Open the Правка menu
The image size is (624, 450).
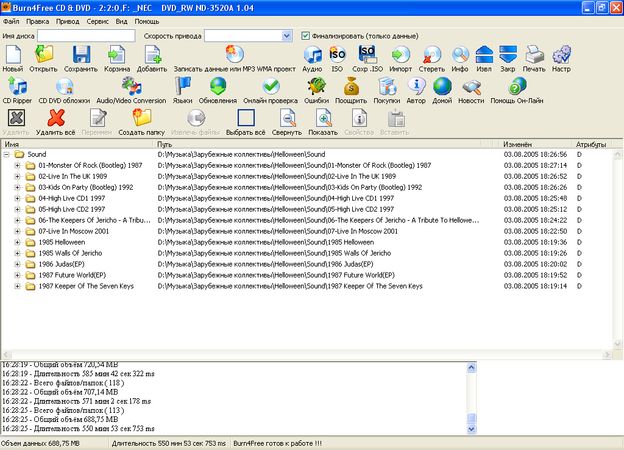pos(37,21)
